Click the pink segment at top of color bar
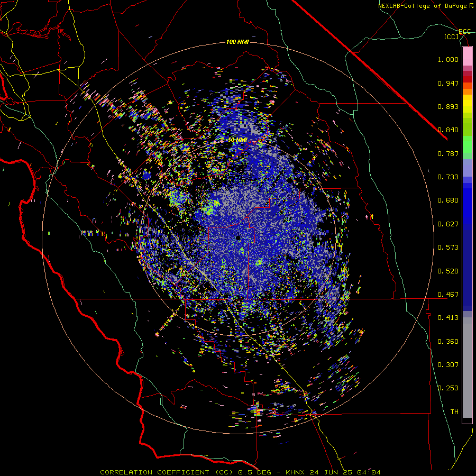The height and width of the screenshot is (476, 476). point(467,57)
